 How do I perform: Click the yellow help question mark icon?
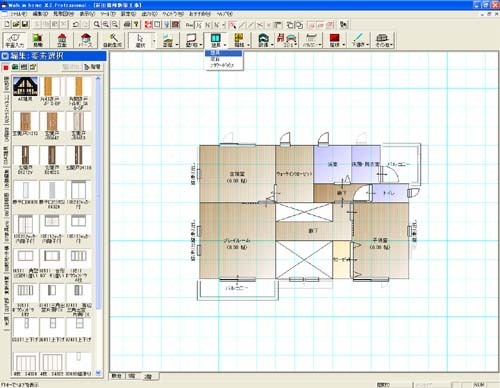pos(136,24)
